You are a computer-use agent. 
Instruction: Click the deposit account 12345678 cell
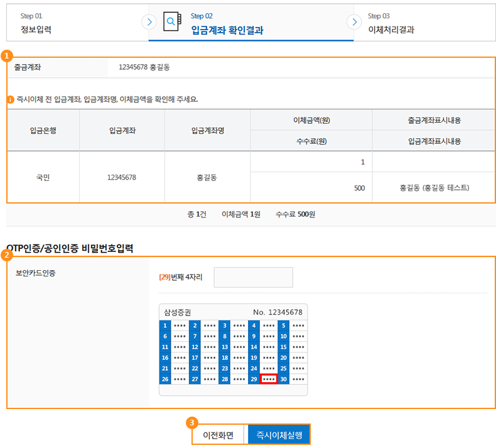(122, 177)
